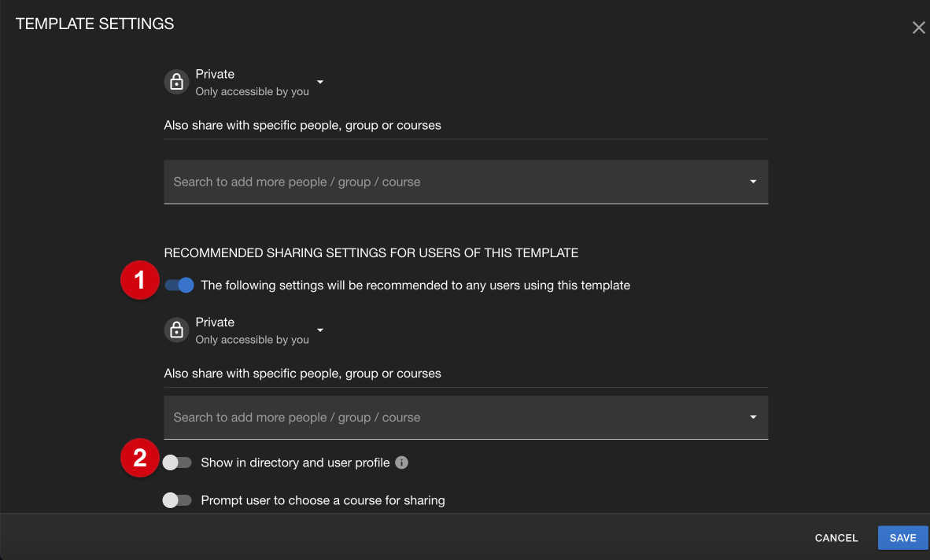Open the Private dropdown arrow in recommended settings section
The height and width of the screenshot is (560, 930).
click(320, 330)
